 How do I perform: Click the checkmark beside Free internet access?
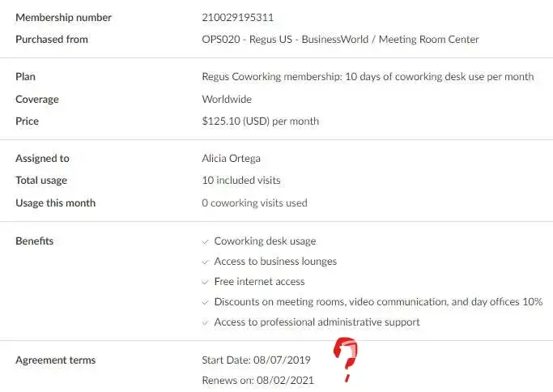(205, 282)
